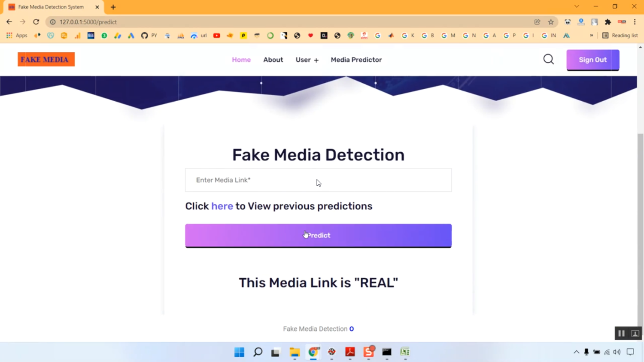The image size is (644, 362).
Task: Click the Sign Out button
Action: 593,60
